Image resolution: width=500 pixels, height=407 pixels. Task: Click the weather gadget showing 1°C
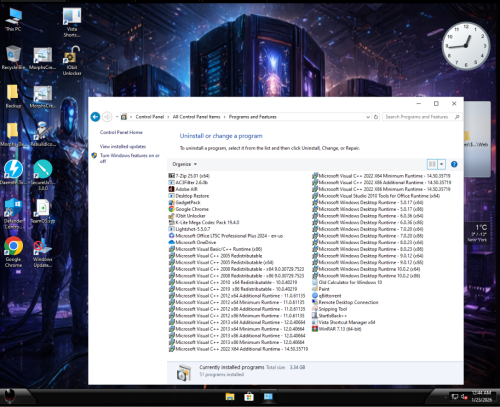click(477, 233)
